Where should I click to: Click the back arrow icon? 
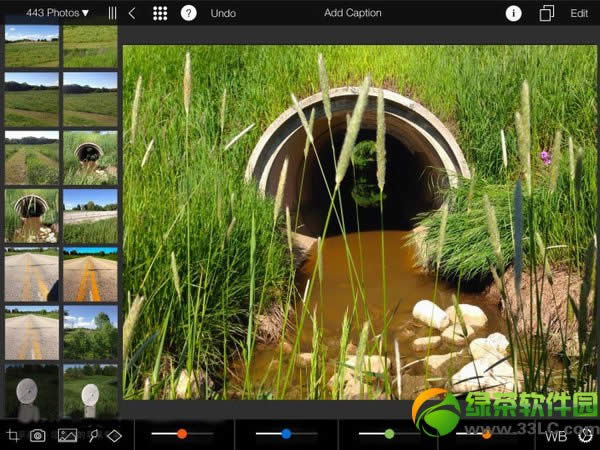131,13
